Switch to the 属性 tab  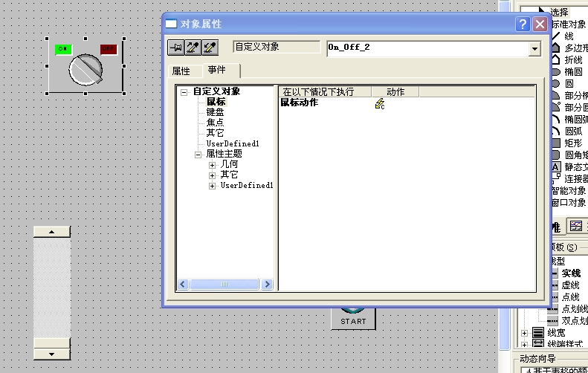pyautogui.click(x=181, y=71)
